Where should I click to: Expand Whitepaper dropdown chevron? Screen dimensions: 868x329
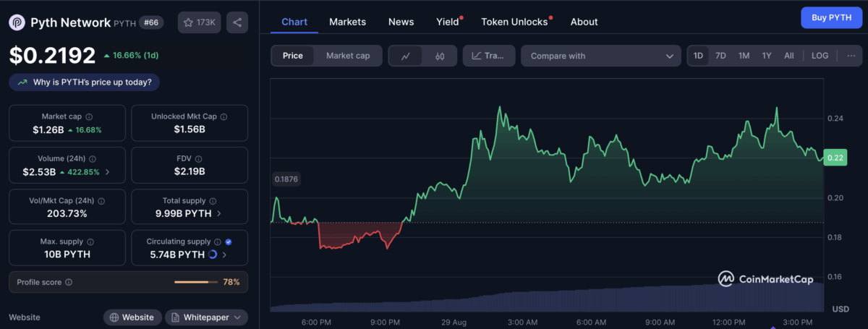pyautogui.click(x=238, y=317)
